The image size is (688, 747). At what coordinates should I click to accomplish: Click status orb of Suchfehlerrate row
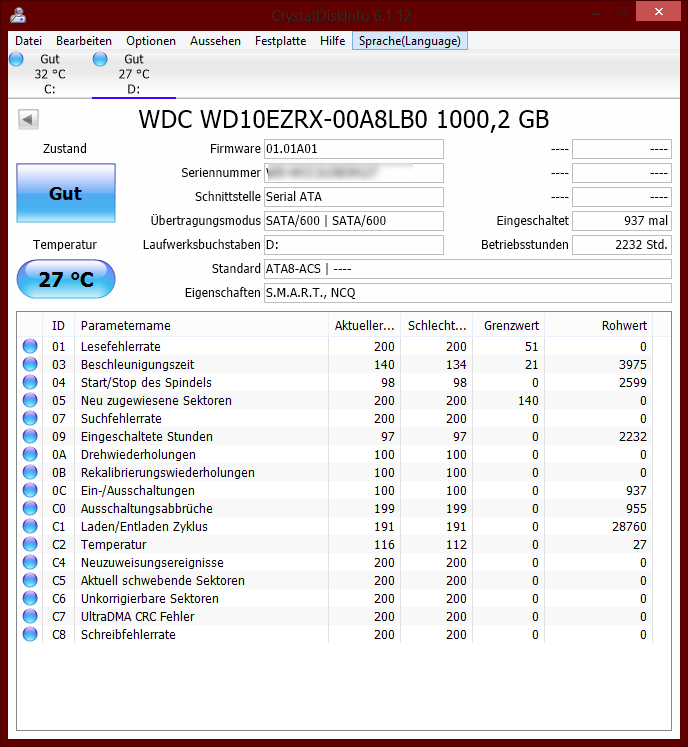pos(30,418)
